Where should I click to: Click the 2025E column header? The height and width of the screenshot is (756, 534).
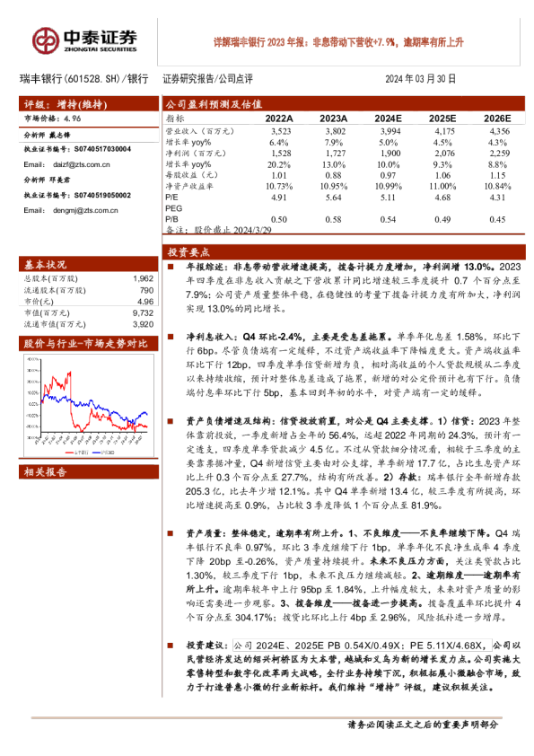[x=442, y=119]
